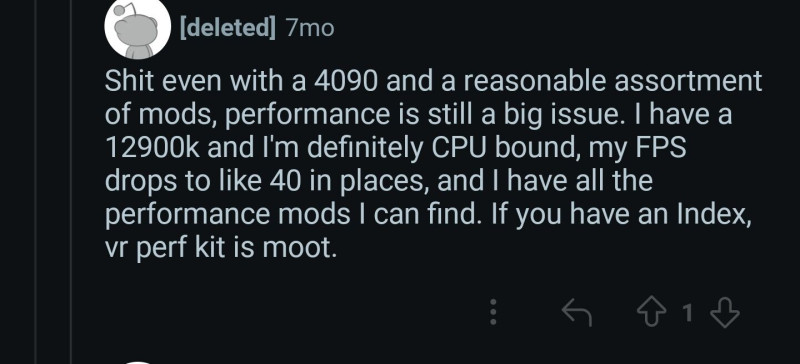The width and height of the screenshot is (800, 364).
Task: Collapse parent thread using outer vertical line
Action: pos(36,182)
